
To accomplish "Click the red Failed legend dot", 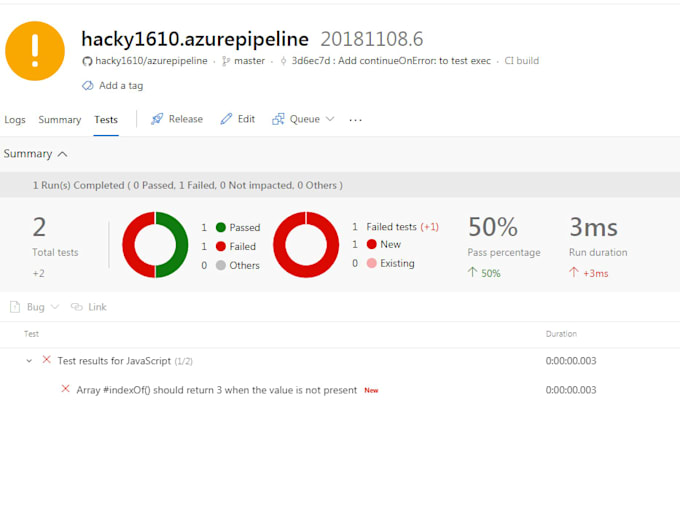I will click(221, 246).
